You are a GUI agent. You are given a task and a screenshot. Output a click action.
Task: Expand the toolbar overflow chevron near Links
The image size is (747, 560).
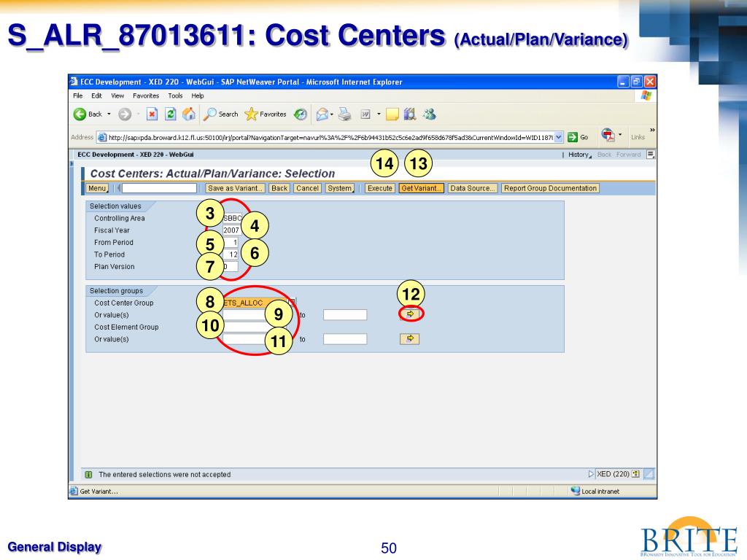pos(652,130)
